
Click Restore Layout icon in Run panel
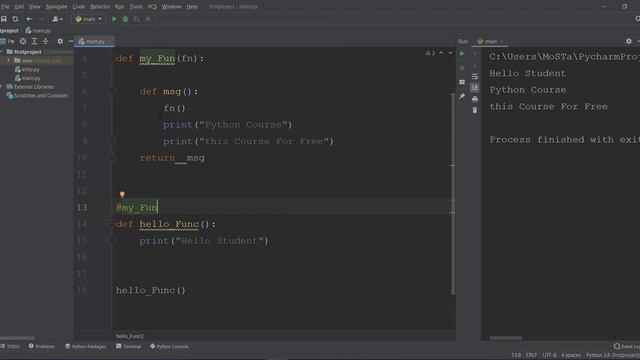pyautogui.click(x=462, y=82)
